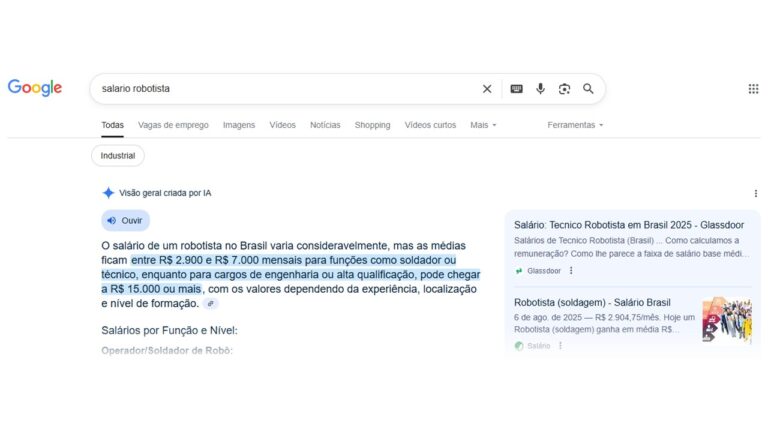Clear the search box text
This screenshot has height=432, width=768.
click(487, 89)
